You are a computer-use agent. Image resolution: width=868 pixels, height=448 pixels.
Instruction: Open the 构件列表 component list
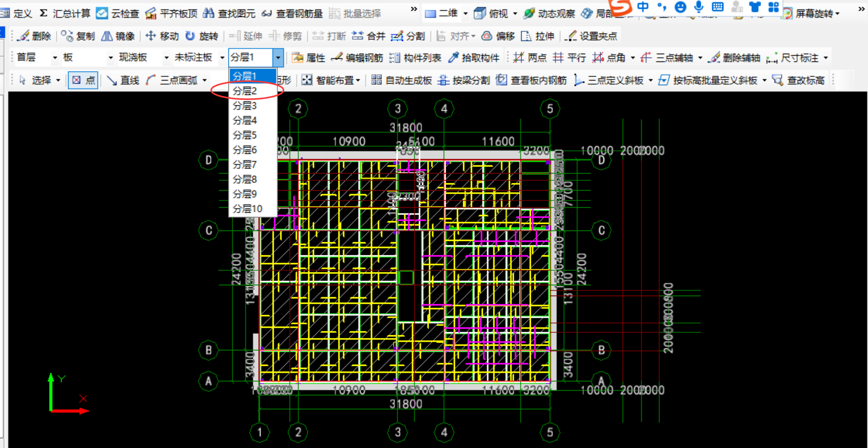point(415,57)
